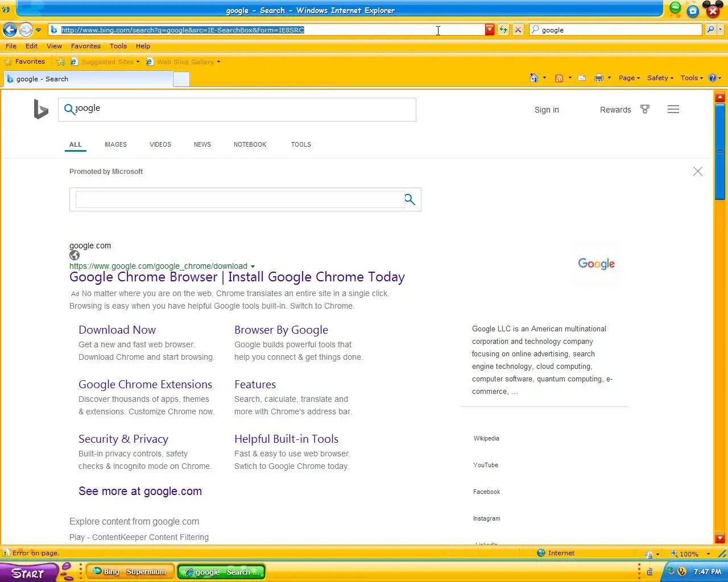728x582 pixels.
Task: Open search provider options dropdown arrow
Action: pos(721,30)
